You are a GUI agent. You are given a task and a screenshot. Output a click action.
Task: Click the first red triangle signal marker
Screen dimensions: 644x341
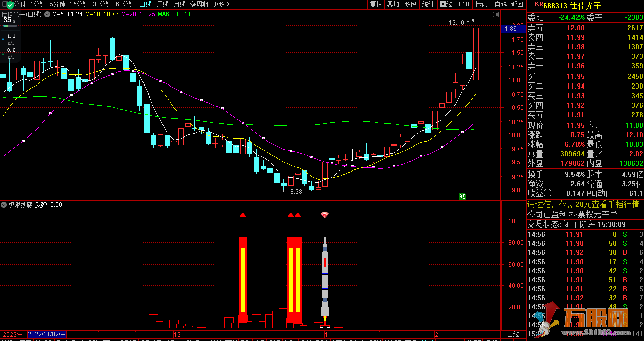243,215
